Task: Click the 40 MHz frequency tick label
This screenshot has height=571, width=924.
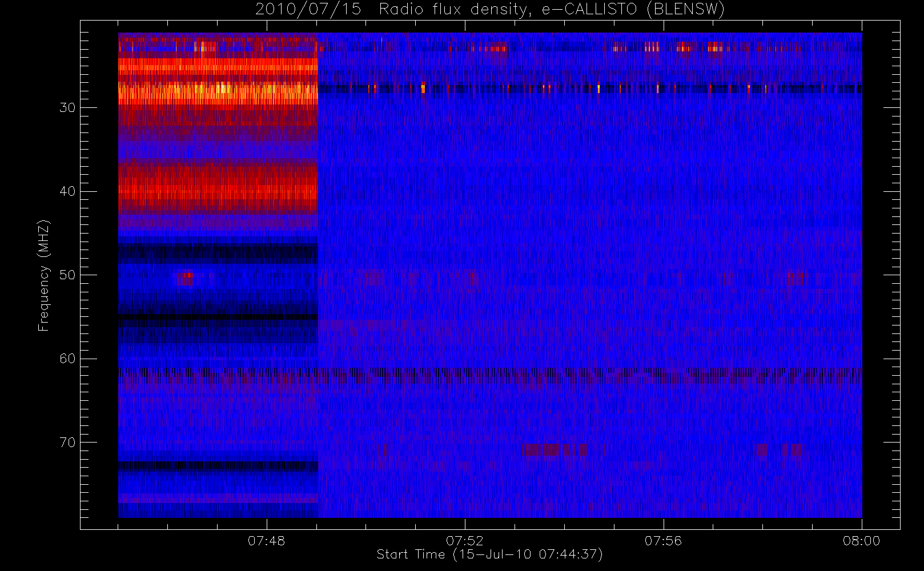Action: tap(67, 191)
